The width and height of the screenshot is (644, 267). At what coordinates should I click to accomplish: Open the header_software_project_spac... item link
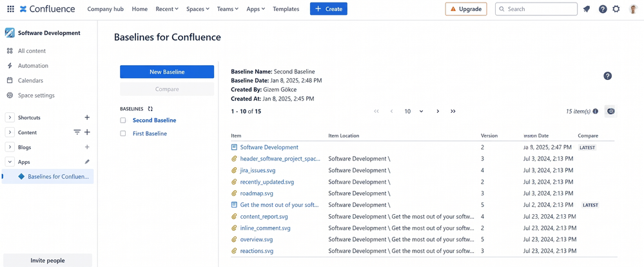pos(280,159)
